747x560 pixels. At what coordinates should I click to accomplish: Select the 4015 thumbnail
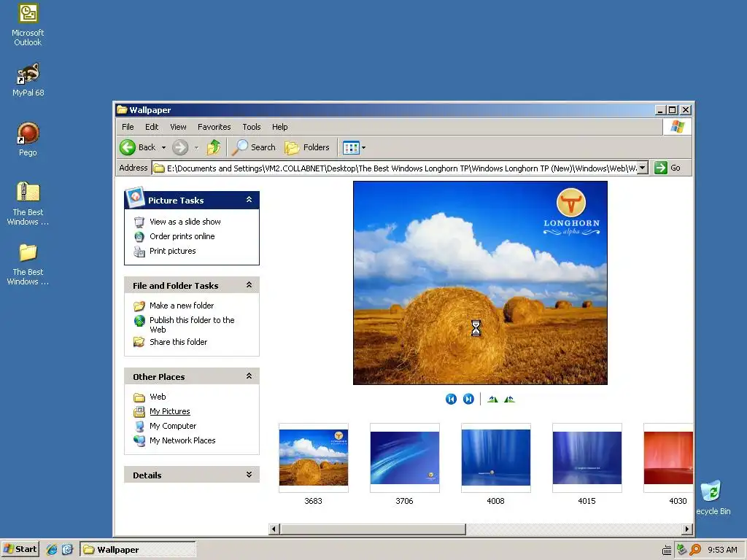[587, 458]
